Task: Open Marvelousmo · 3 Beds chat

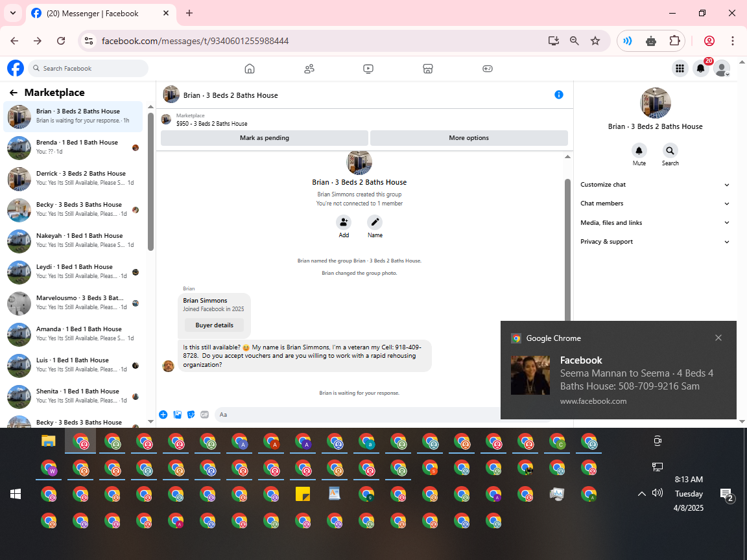Action: coord(73,303)
